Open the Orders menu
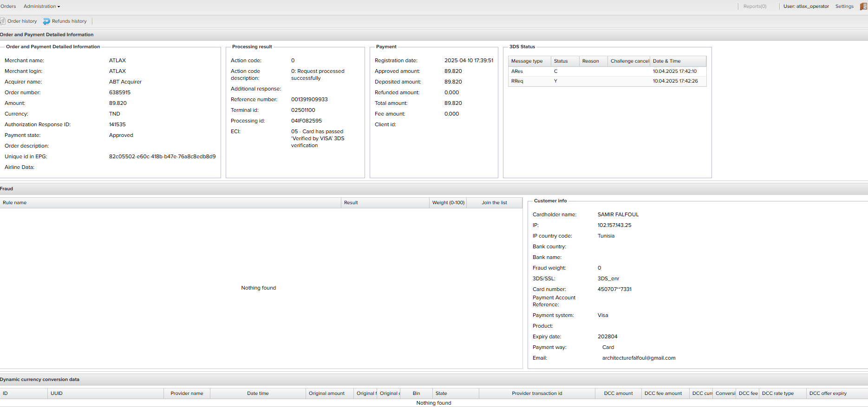The width and height of the screenshot is (868, 407). 8,6
